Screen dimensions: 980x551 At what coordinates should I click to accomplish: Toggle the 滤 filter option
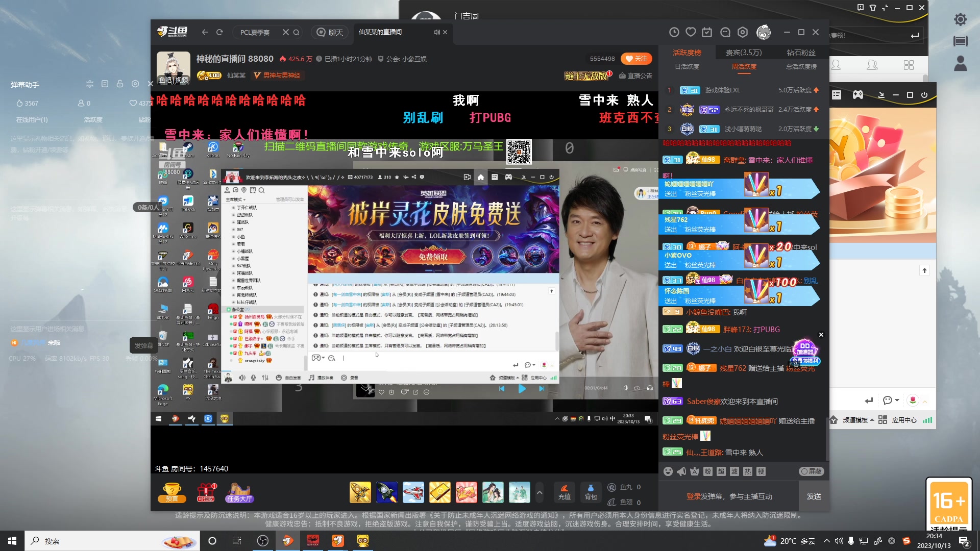[734, 471]
